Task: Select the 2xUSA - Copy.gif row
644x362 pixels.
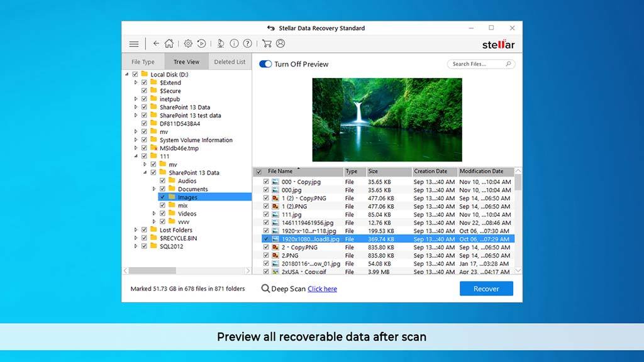Action: pyautogui.click(x=388, y=271)
